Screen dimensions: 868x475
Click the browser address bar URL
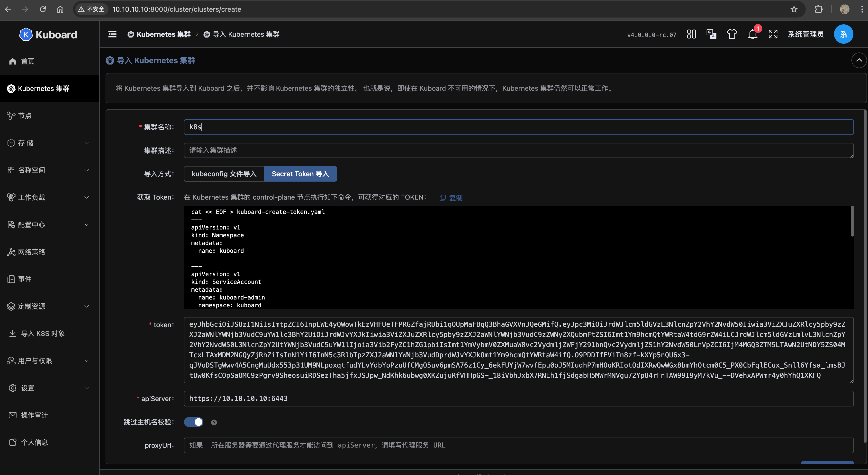(177, 9)
